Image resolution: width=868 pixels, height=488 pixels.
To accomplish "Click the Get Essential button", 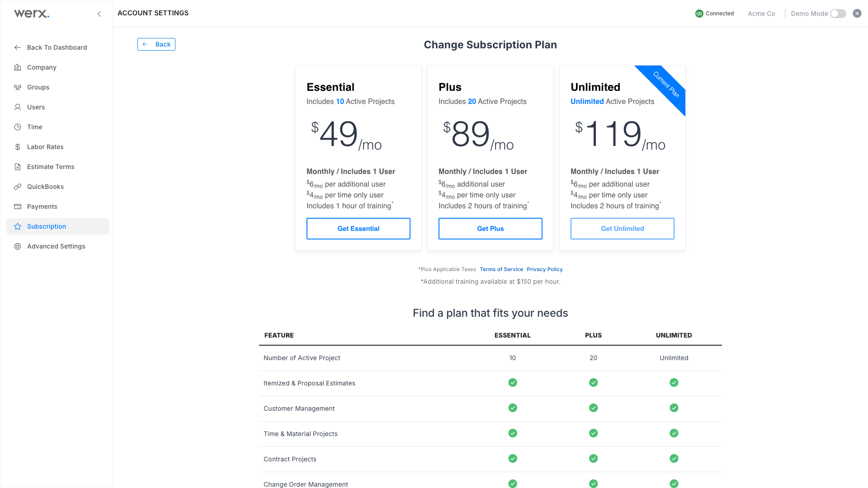I will pyautogui.click(x=359, y=229).
